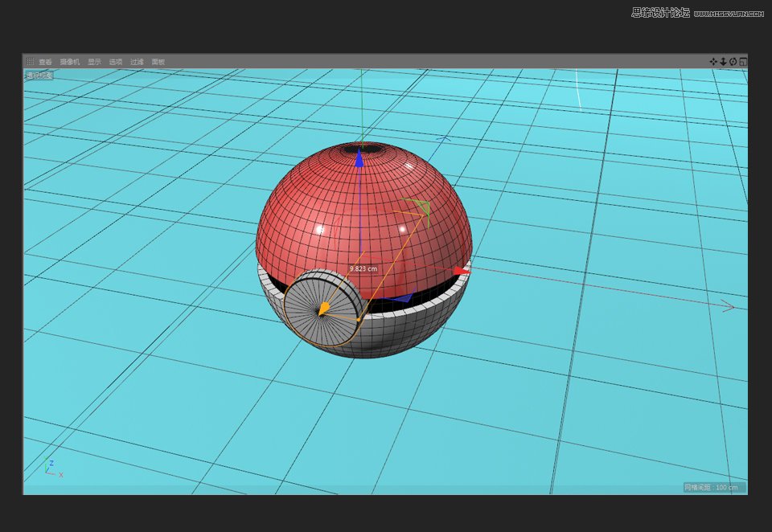Image resolution: width=772 pixels, height=532 pixels.
Task: Open the 显示 display menu
Action: point(94,60)
